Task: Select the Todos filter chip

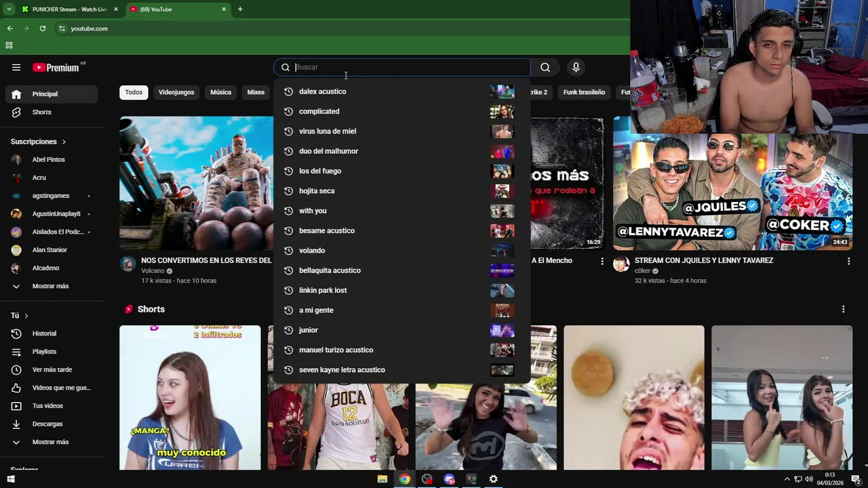Action: coord(134,92)
